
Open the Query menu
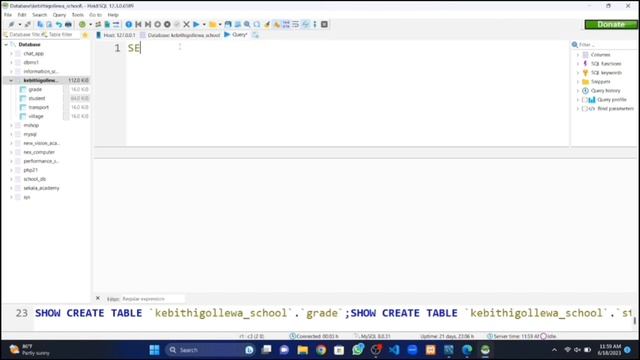(59, 15)
